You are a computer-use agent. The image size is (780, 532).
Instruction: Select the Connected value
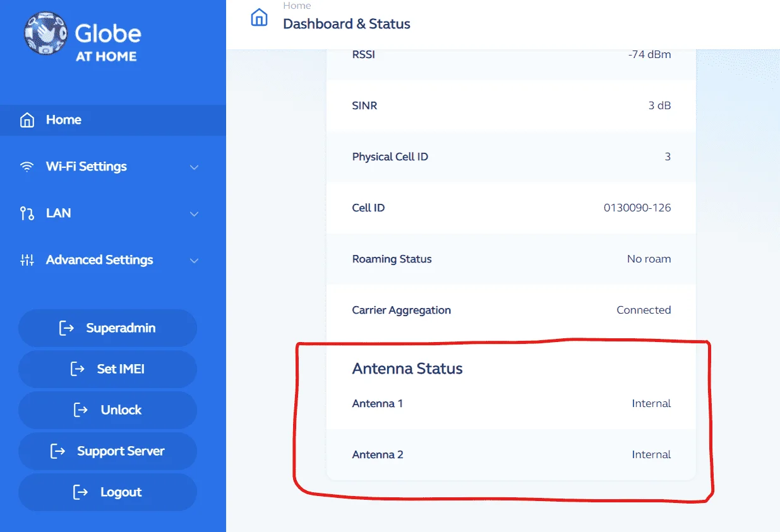(x=644, y=310)
